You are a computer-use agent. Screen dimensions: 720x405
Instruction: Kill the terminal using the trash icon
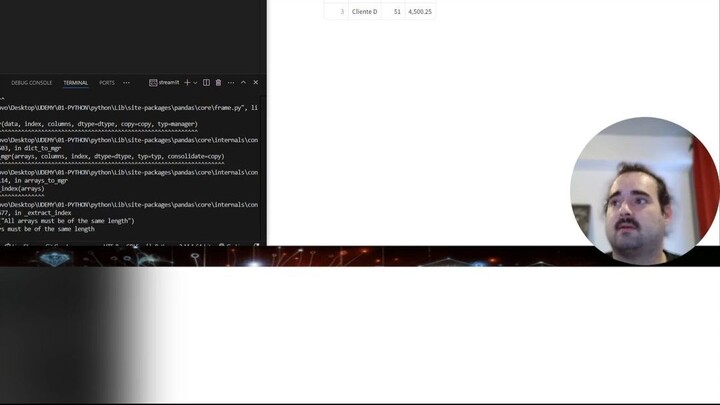218,83
